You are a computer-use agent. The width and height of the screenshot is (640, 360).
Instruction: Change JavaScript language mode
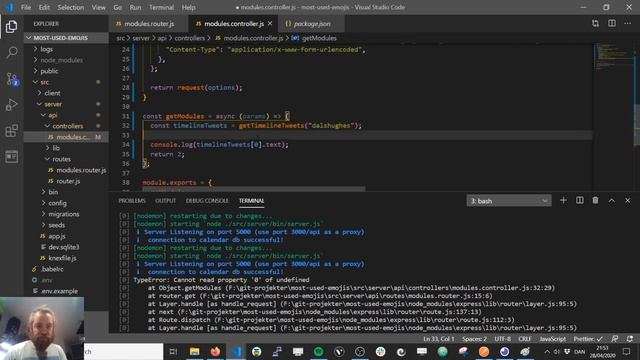(553, 339)
